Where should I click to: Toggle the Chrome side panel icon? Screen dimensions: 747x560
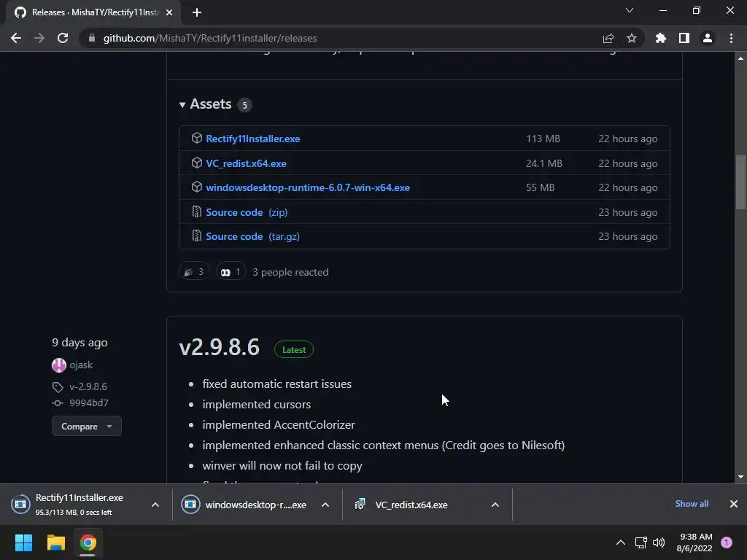tap(684, 38)
